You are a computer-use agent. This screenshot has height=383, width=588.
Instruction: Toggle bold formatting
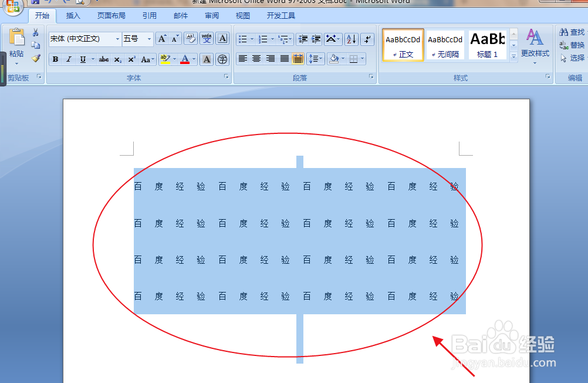click(56, 59)
